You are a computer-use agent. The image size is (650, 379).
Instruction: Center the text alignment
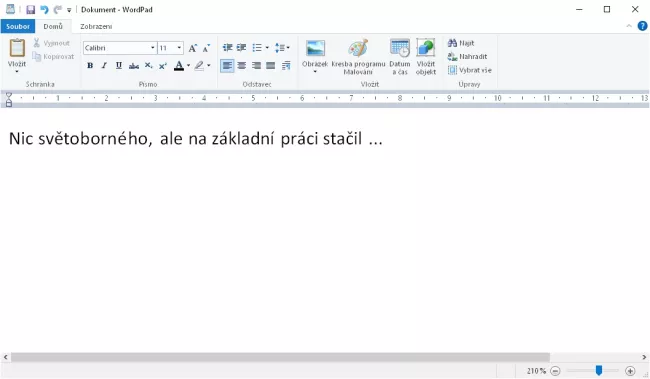tap(242, 66)
